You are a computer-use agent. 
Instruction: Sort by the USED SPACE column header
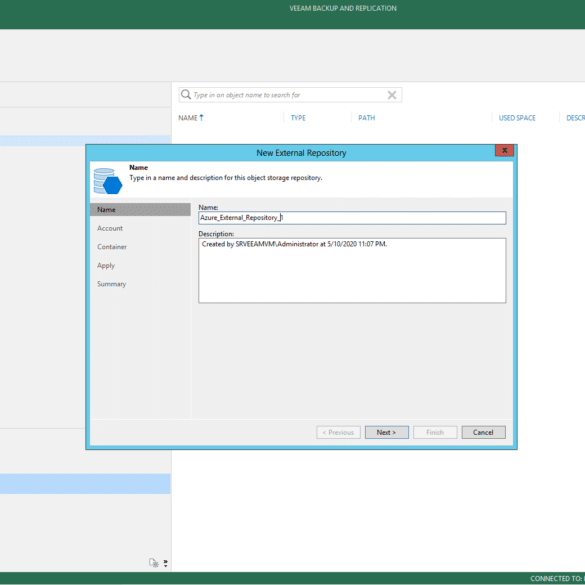(x=517, y=118)
